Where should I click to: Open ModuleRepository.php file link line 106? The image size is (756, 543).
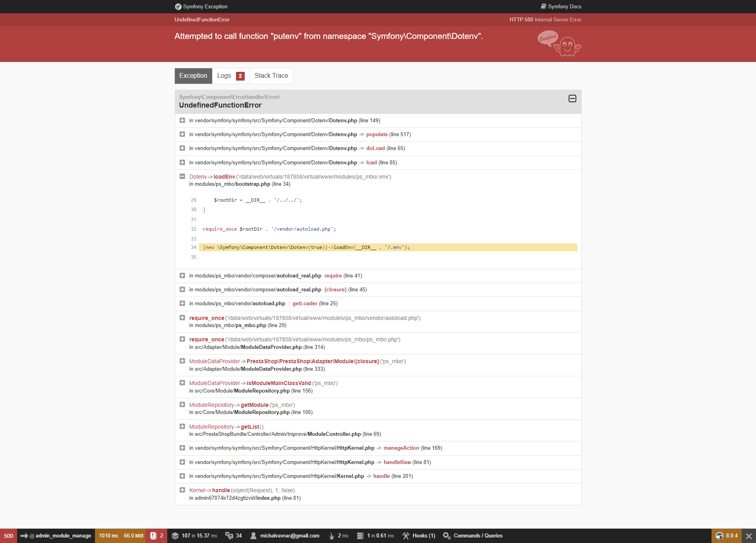pyautogui.click(x=251, y=412)
